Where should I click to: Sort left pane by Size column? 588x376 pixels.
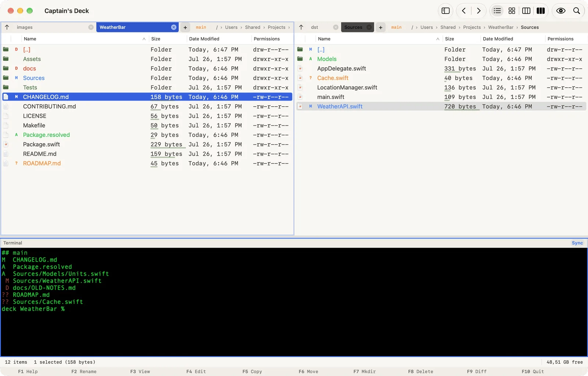[x=167, y=39]
